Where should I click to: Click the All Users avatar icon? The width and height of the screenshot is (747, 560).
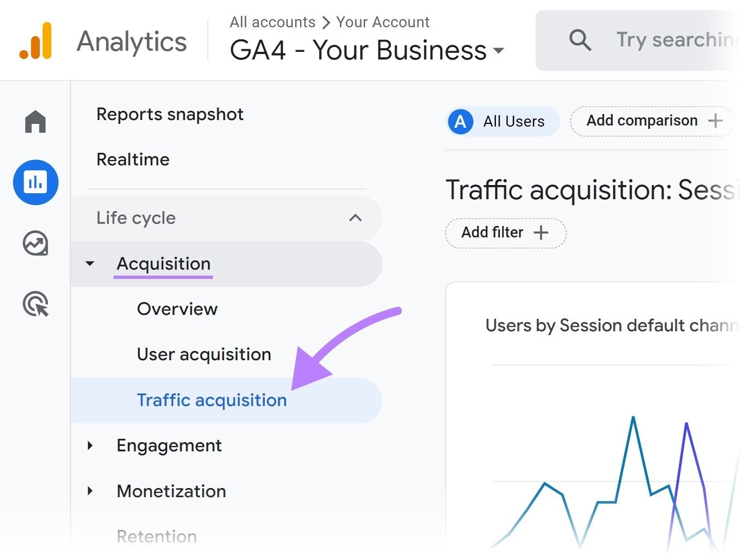click(x=460, y=121)
